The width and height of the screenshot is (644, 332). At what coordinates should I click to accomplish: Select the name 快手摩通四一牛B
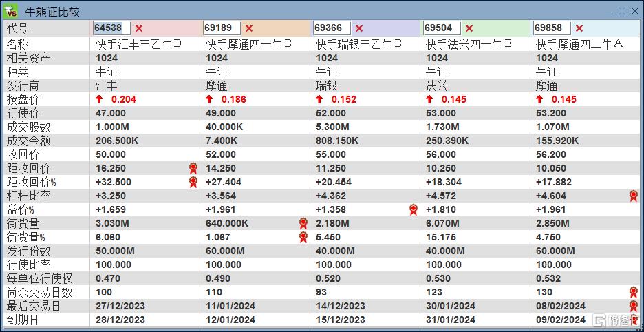pyautogui.click(x=249, y=43)
